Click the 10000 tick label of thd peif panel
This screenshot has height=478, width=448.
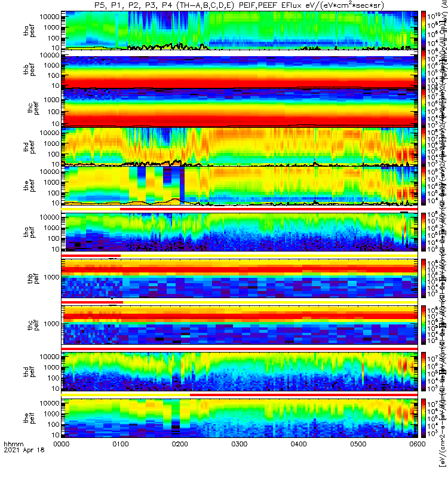(50, 357)
